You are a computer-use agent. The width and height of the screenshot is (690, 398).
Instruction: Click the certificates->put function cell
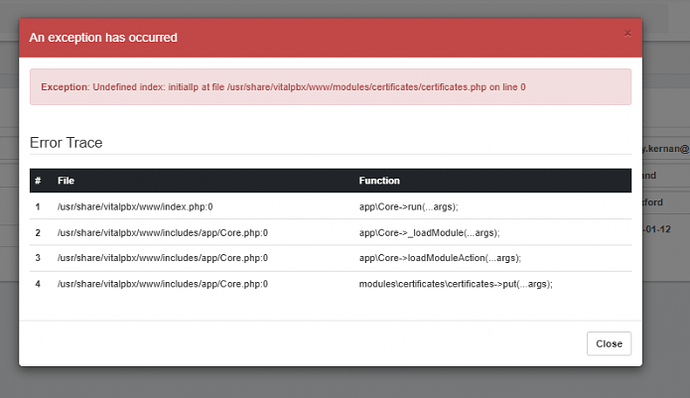click(455, 284)
